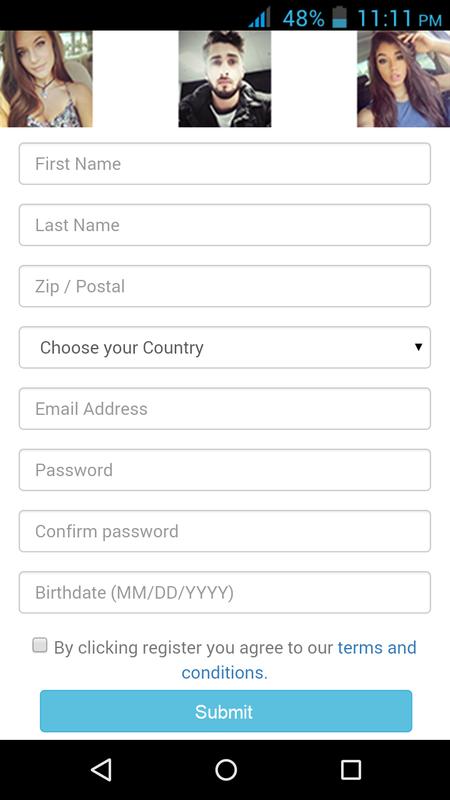Tap the battery icon in status bar
Image resolution: width=450 pixels, height=800 pixels.
[339, 18]
